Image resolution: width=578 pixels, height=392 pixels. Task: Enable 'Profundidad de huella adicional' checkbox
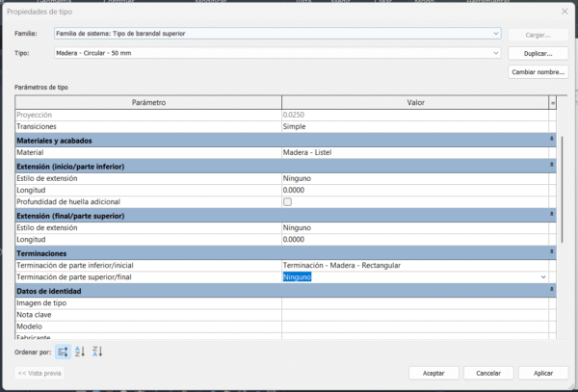click(287, 202)
